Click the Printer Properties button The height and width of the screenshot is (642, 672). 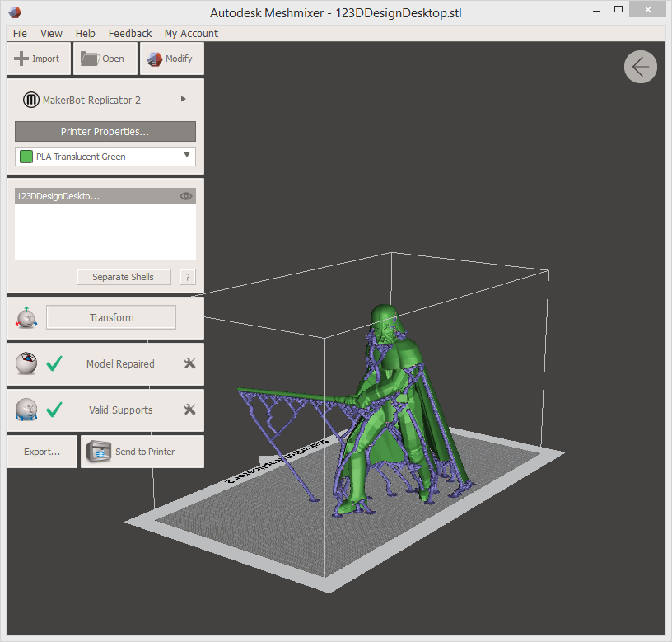point(105,132)
